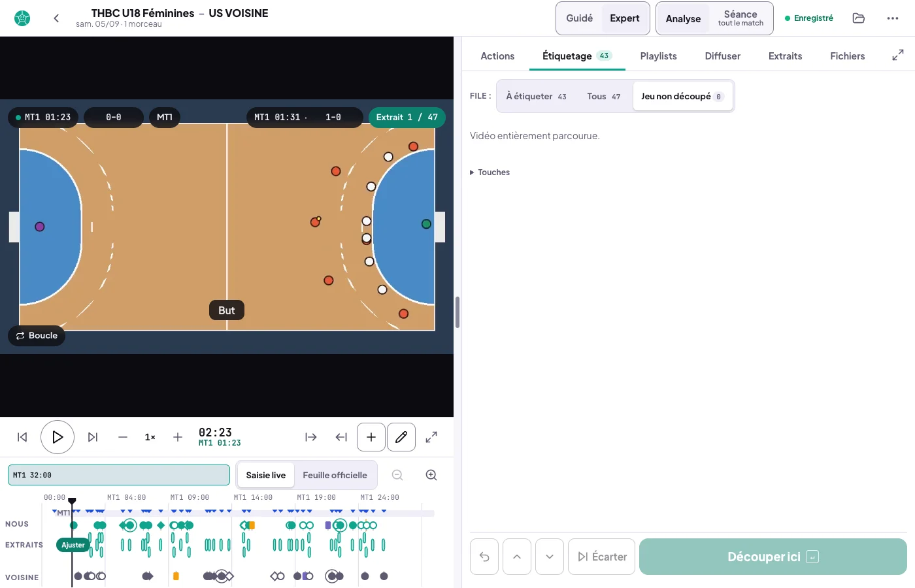Image resolution: width=915 pixels, height=588 pixels.
Task: Go to previous item with up chevron
Action: tap(517, 557)
